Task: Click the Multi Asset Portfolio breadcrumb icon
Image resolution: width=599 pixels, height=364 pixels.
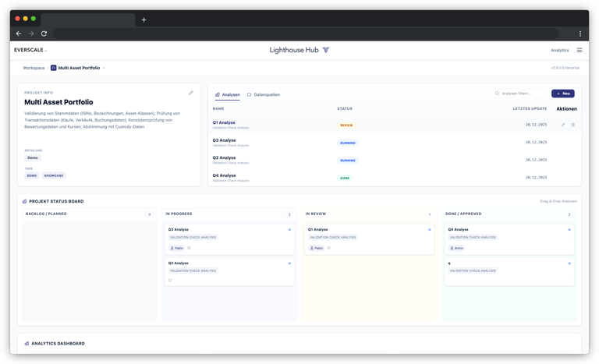Action: tap(54, 68)
